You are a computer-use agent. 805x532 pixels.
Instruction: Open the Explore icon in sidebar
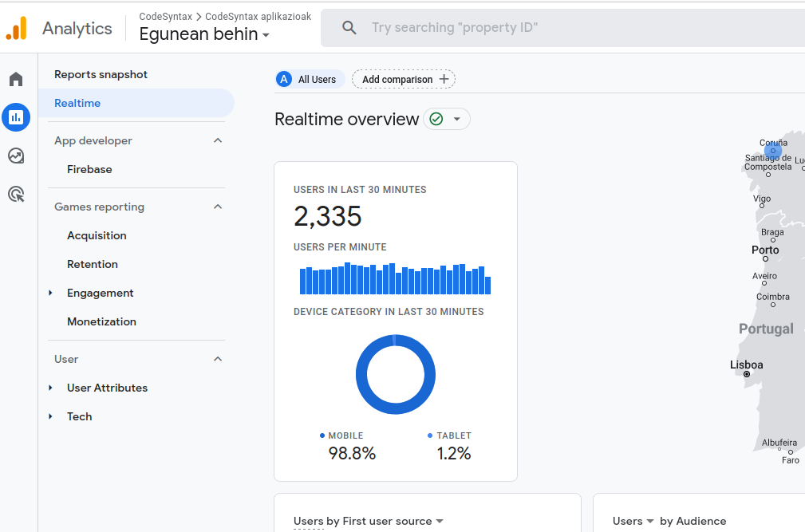(16, 156)
